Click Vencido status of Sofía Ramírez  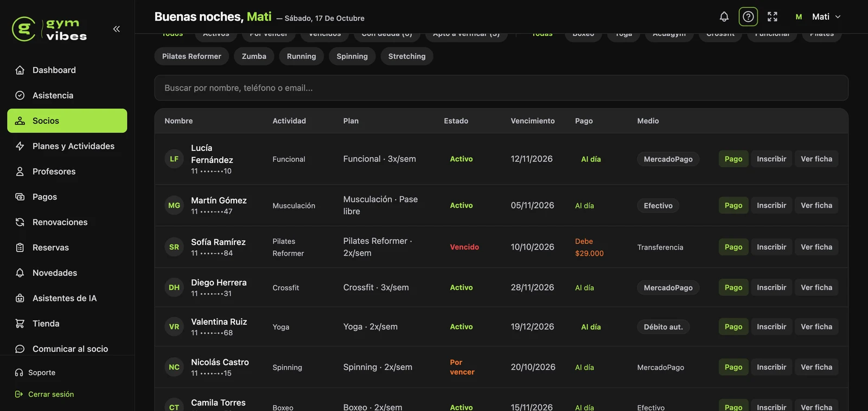pyautogui.click(x=464, y=247)
